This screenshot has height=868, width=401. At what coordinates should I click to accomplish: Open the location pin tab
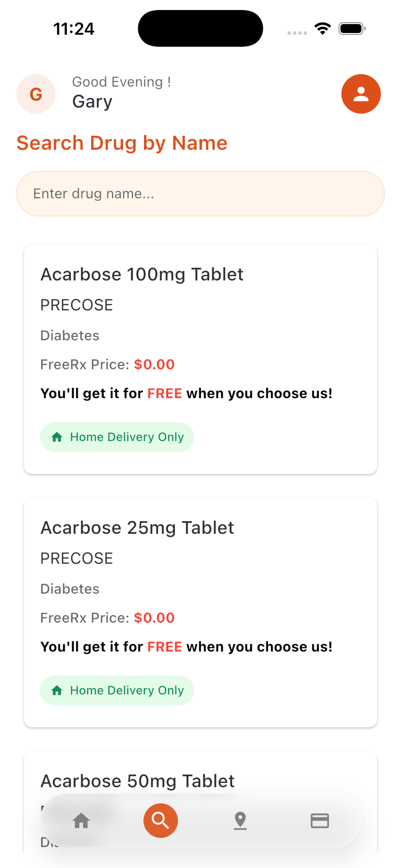coord(240,821)
